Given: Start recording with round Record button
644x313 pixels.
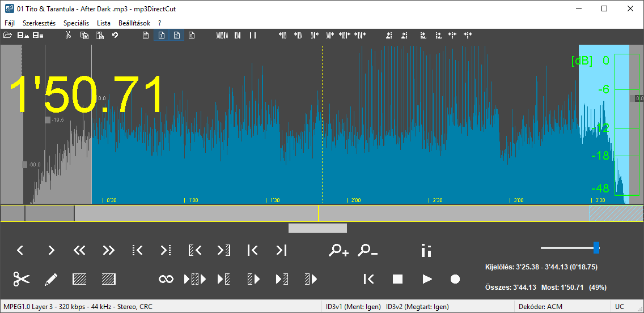Looking at the screenshot, I should (455, 280).
